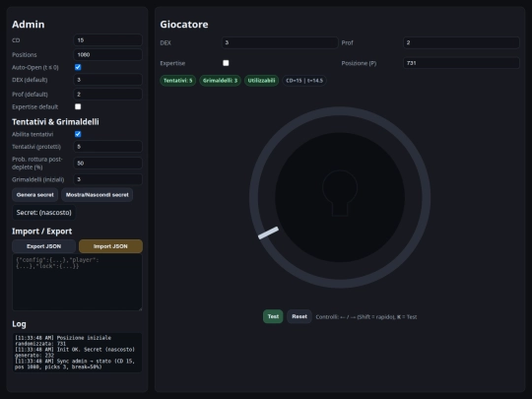The width and height of the screenshot is (532, 399).
Task: Focus the admin CD input field
Action: [x=108, y=40]
